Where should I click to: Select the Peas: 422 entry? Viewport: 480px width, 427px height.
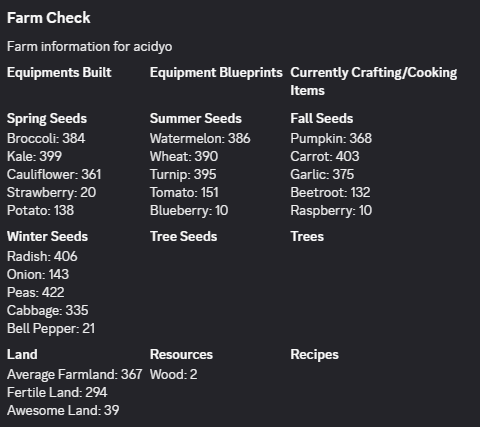36,292
